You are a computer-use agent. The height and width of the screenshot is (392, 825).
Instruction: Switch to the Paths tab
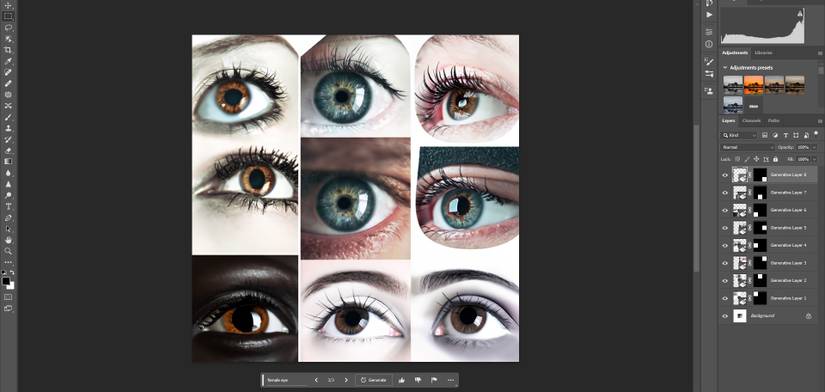[x=773, y=120]
